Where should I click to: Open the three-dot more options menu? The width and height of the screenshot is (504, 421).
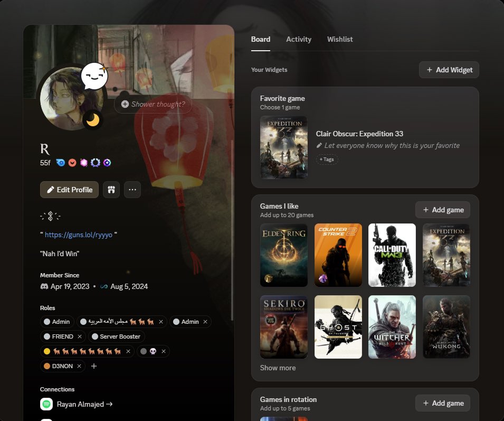132,190
